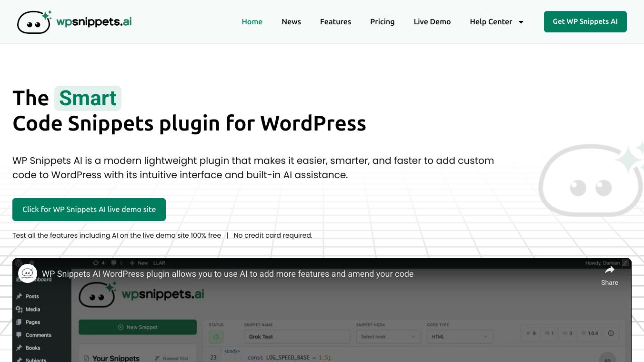Open the News navigation item
This screenshot has width=644, height=362.
[291, 21]
